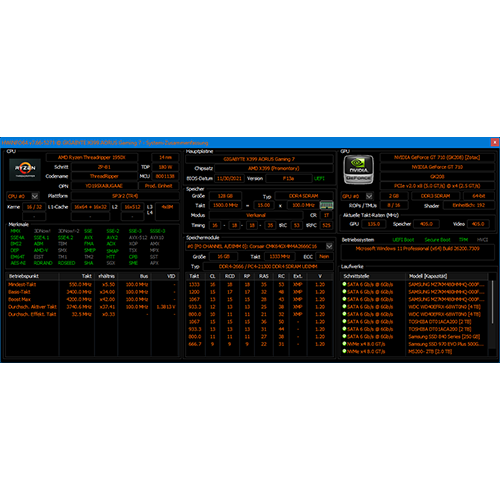Click the PCIe v2.0 x8 bus info field

click(437, 186)
